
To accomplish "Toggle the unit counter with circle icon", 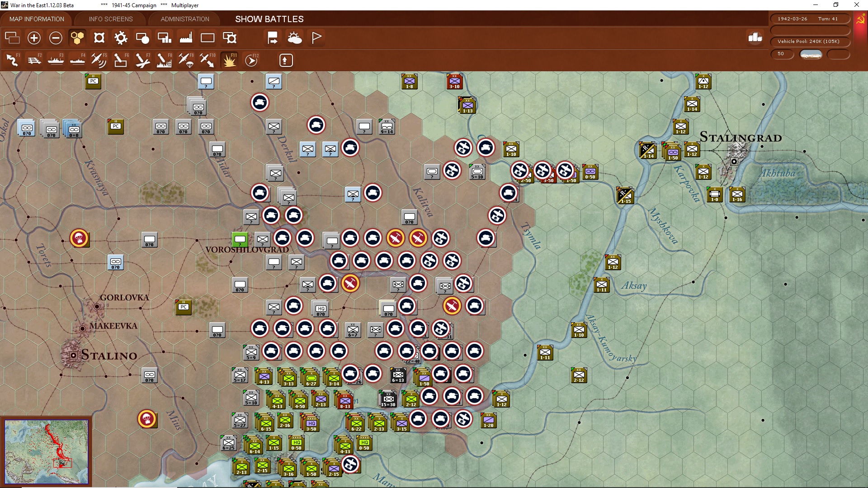I will click(x=142, y=38).
